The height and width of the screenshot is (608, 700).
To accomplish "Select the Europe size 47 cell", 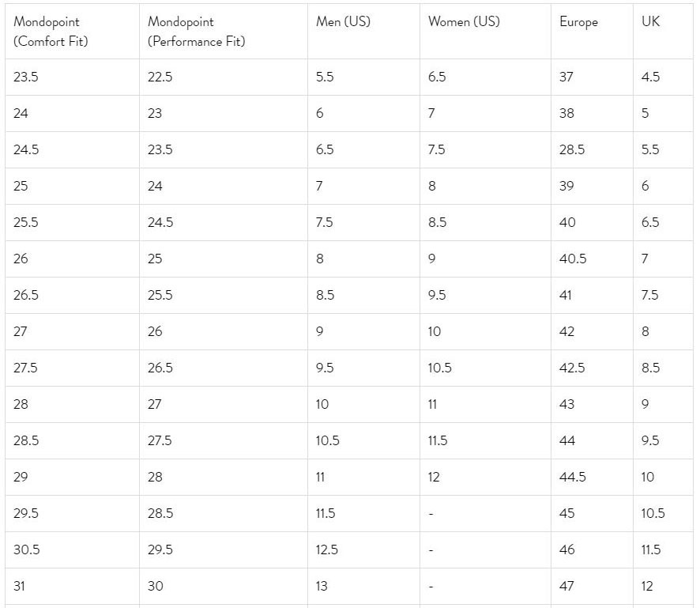I will tap(592, 586).
